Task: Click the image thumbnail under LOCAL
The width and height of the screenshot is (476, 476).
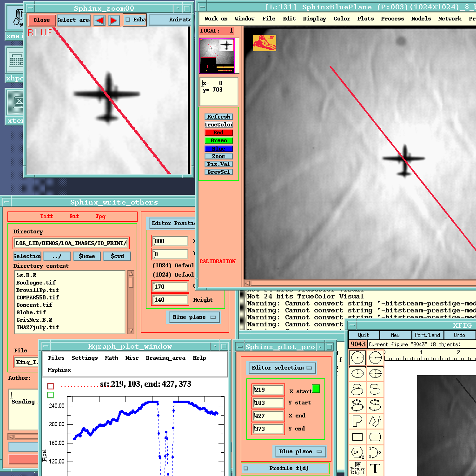Action: (217, 56)
